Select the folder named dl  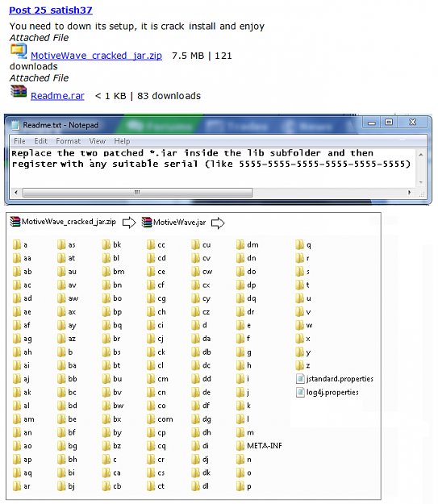click(x=200, y=486)
